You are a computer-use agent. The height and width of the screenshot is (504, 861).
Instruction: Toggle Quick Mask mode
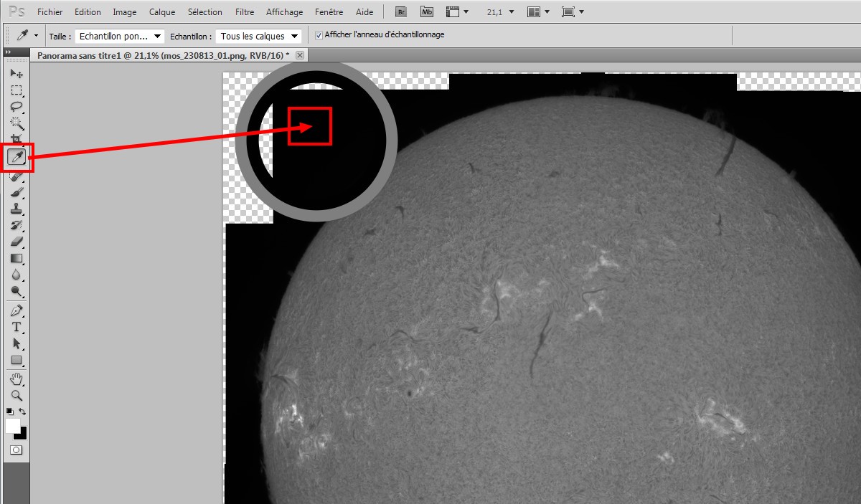tap(16, 450)
